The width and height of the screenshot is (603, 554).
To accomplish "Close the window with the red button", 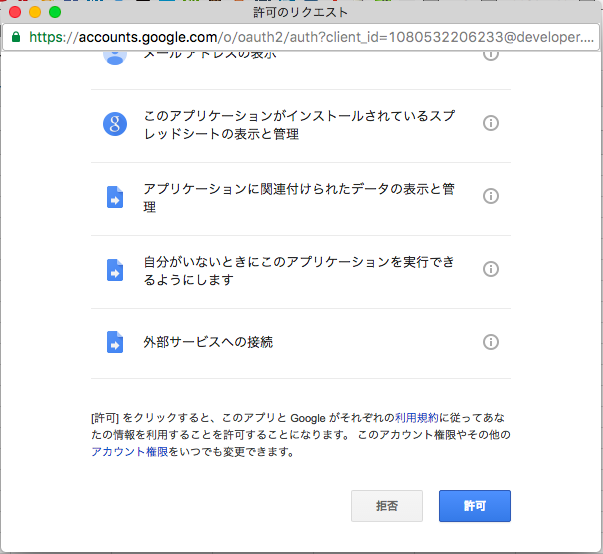I will [x=15, y=12].
